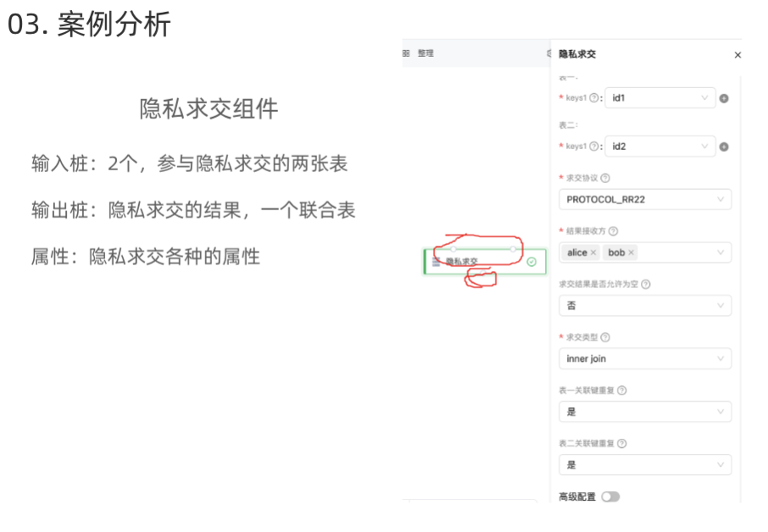Close the 隐私求交 configuration panel

737,55
